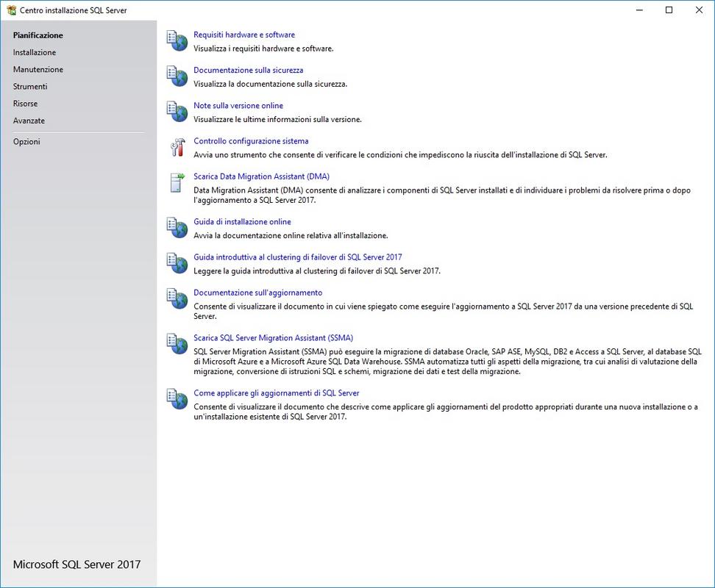Go to the Strumenti section
Screen dimensions: 715x588
click(x=30, y=87)
